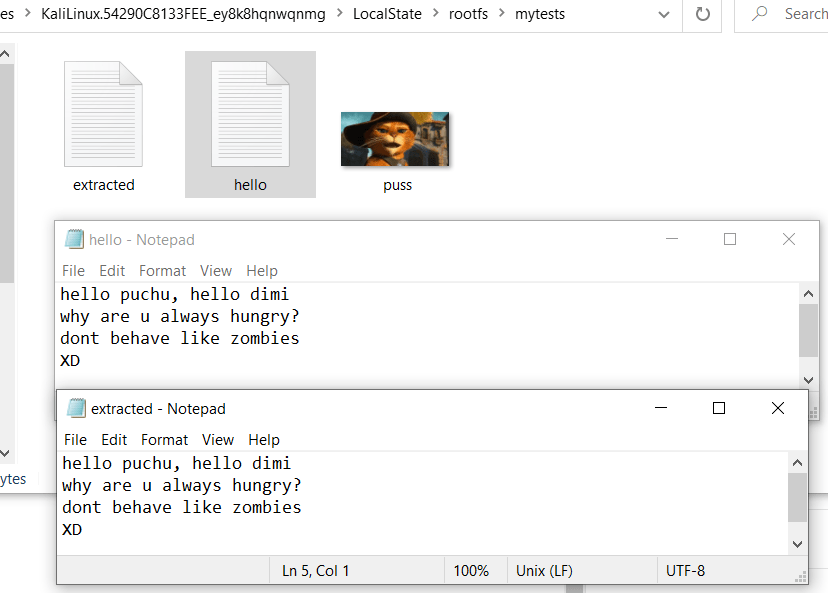Click the Explorer refresh button
Screen dimensions: 828x593
tap(702, 15)
